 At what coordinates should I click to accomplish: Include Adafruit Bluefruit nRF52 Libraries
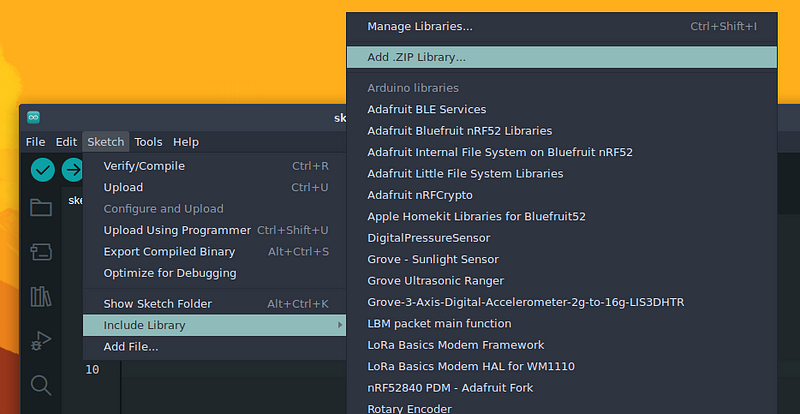point(562,131)
